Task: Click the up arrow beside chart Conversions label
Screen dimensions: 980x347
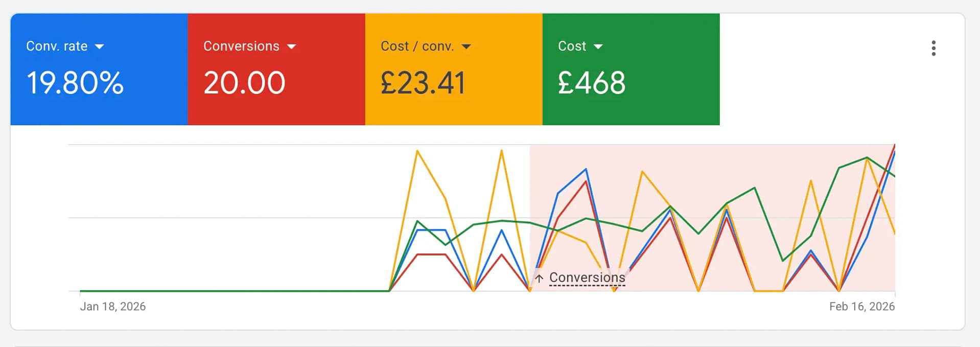Action: pos(539,278)
